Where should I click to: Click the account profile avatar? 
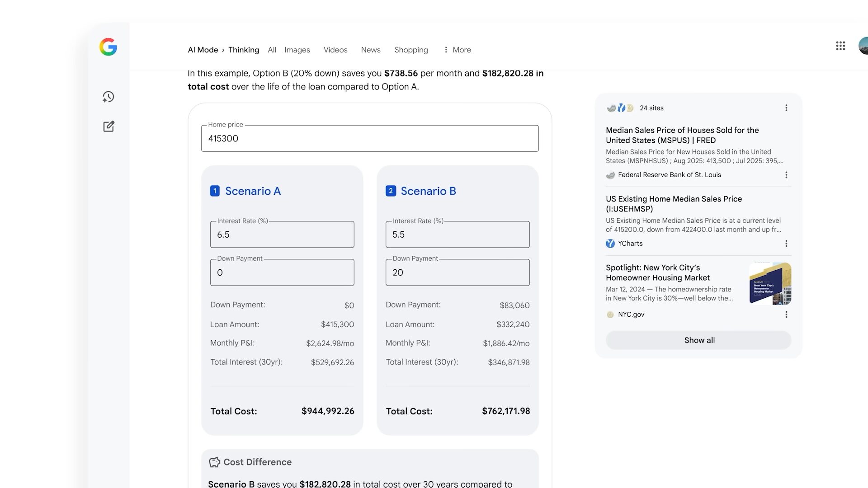tap(863, 46)
